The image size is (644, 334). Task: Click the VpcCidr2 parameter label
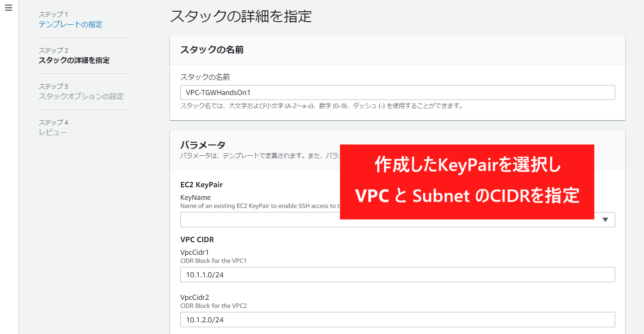pos(195,297)
